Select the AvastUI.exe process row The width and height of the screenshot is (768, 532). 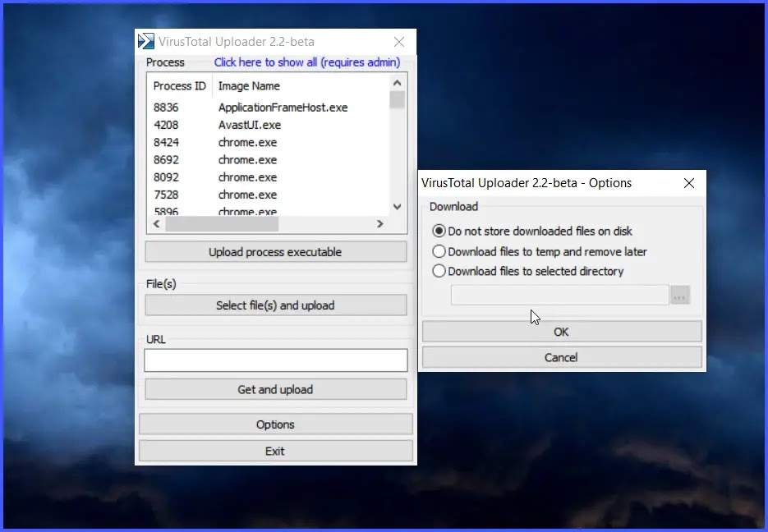[x=269, y=126]
